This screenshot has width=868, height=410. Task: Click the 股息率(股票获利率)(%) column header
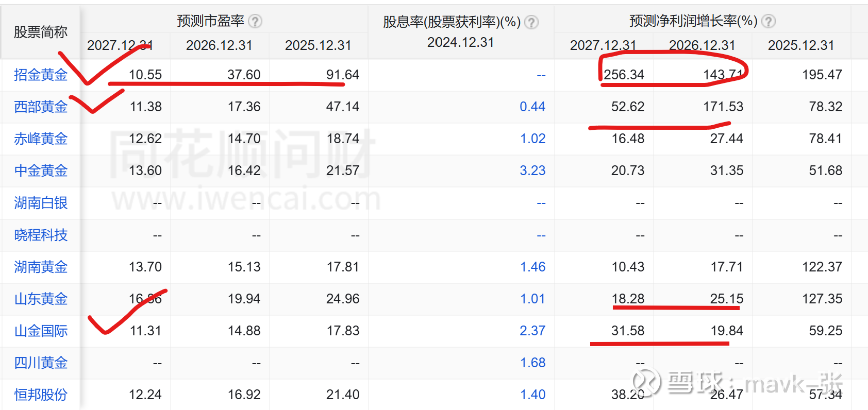pyautogui.click(x=452, y=22)
